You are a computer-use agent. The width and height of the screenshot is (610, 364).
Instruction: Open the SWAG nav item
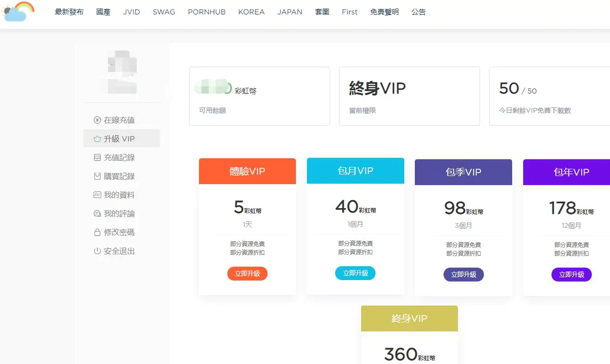tap(164, 12)
